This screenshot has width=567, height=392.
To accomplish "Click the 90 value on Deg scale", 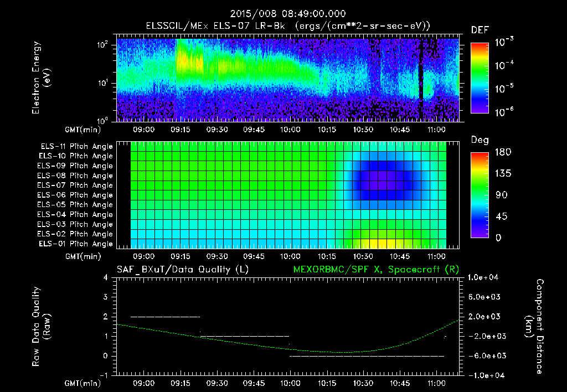I will (502, 195).
